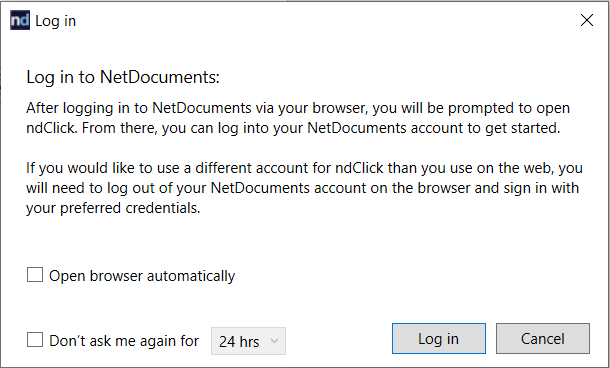
Task: Enable Open browser automatically checkbox
Action: click(x=35, y=275)
